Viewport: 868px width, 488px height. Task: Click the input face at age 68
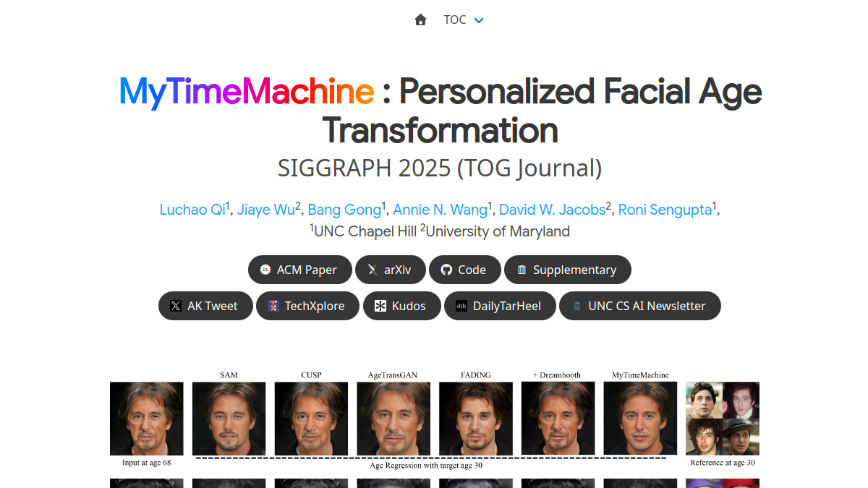tap(147, 419)
